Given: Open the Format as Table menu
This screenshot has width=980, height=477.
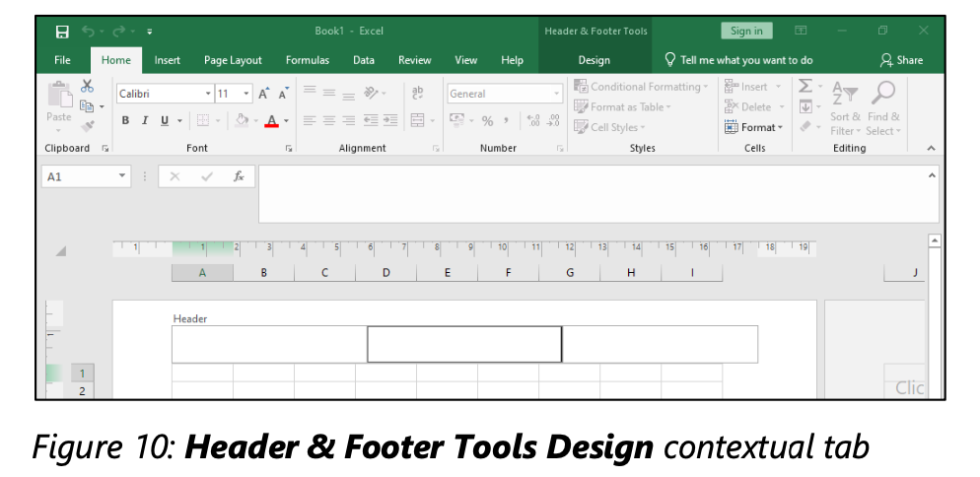Looking at the screenshot, I should point(622,106).
